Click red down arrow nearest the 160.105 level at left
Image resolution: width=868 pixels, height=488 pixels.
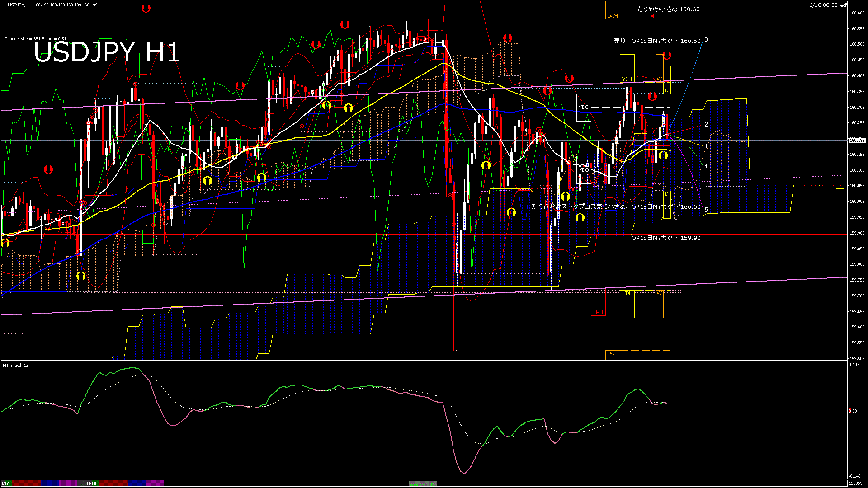[48, 169]
